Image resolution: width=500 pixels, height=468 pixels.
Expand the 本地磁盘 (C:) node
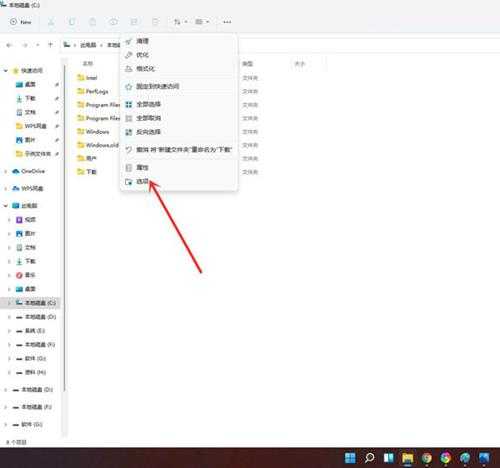tap(10, 303)
